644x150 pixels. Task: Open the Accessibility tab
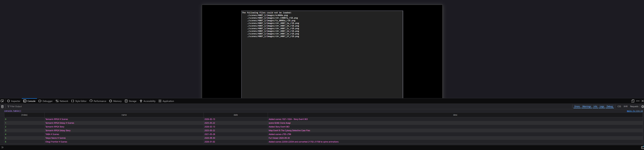point(148,101)
